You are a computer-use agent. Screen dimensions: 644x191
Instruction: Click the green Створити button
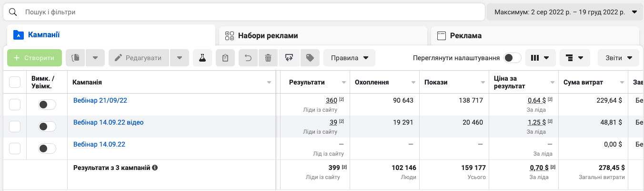34,58
